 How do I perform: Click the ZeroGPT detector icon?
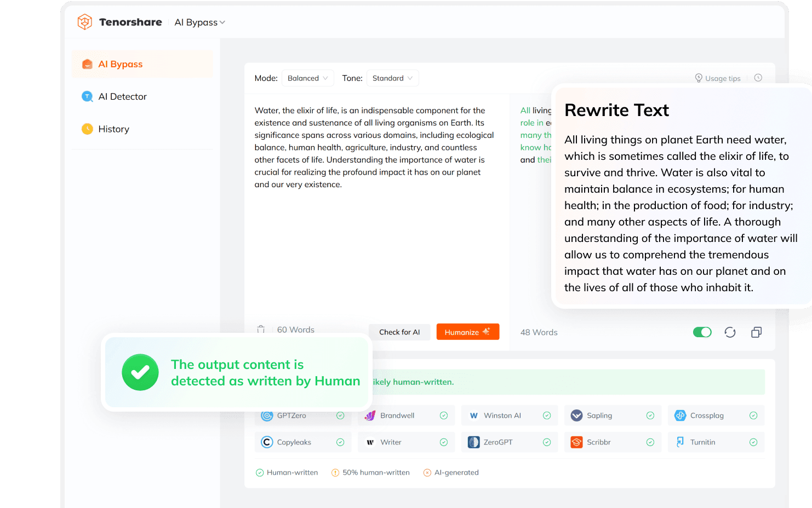click(x=474, y=442)
